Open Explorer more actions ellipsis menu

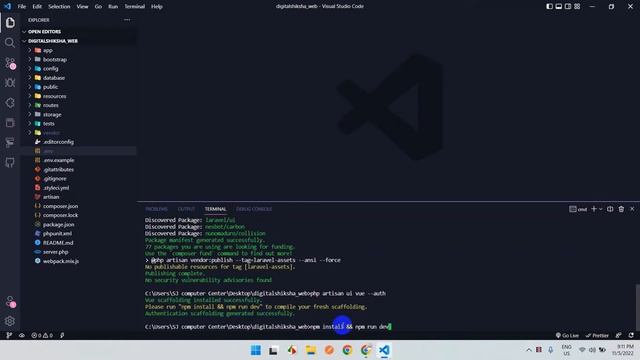[x=127, y=20]
